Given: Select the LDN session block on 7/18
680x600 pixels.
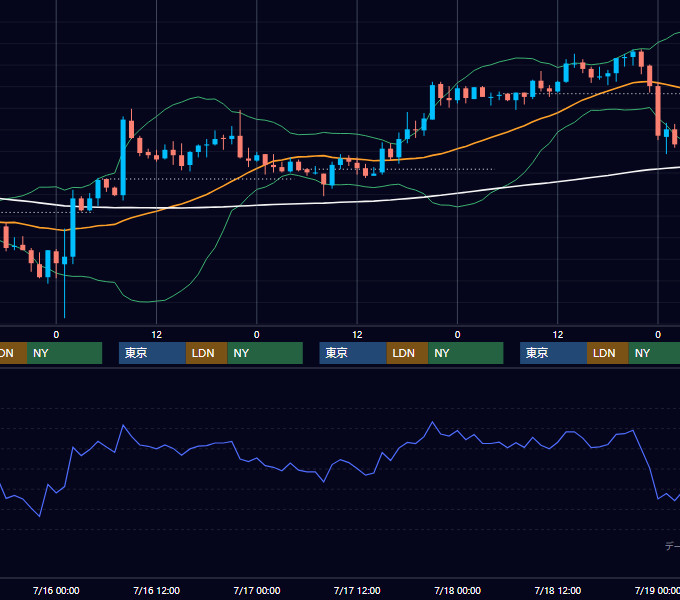Looking at the screenshot, I should tap(608, 353).
